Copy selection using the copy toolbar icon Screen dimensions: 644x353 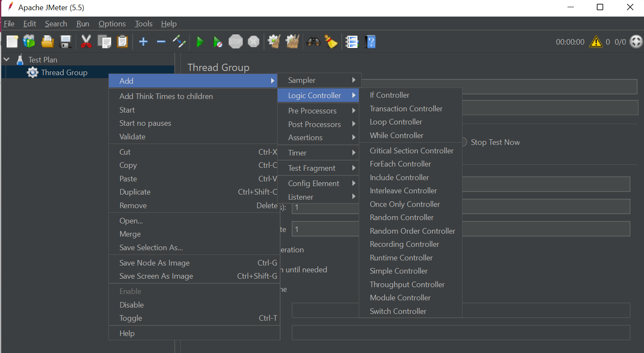pos(104,41)
